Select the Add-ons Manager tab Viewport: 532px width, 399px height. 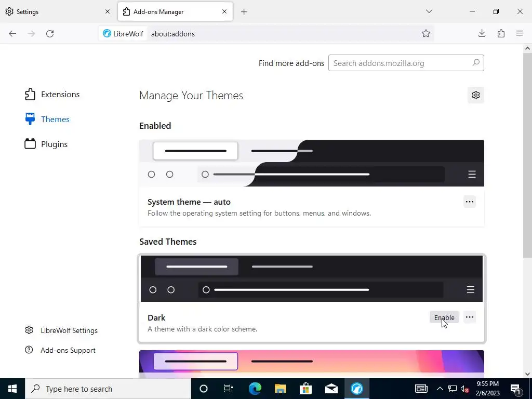[175, 11]
